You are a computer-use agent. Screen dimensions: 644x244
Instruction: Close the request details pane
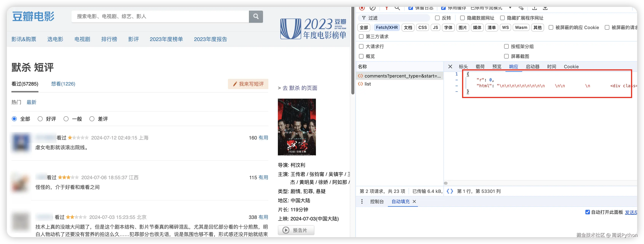(450, 67)
